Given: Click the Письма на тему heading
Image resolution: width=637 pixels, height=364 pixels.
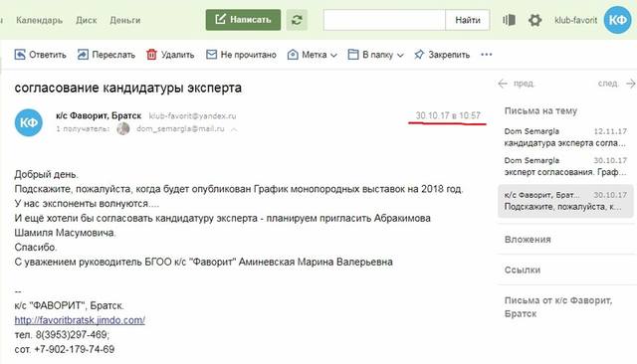Looking at the screenshot, I should coord(540,110).
